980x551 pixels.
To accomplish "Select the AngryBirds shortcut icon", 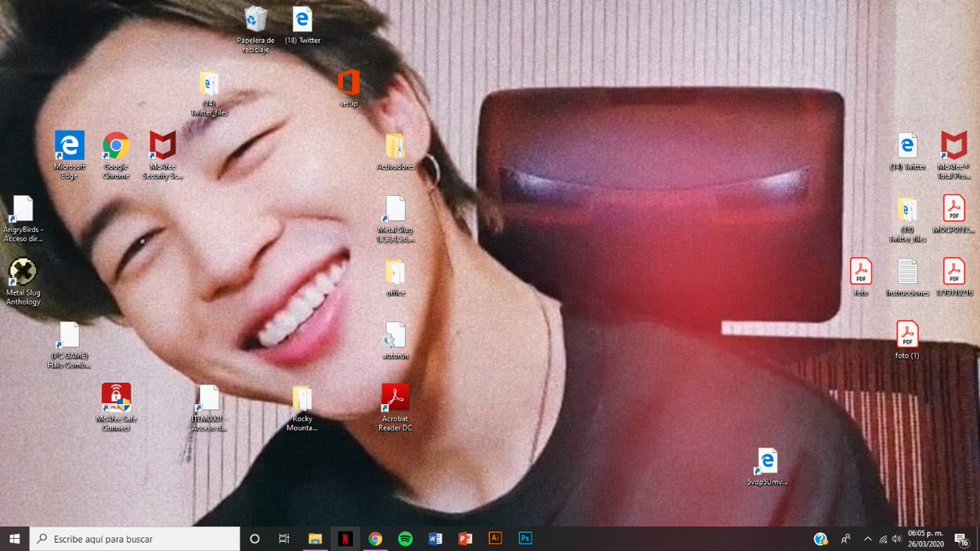I will coord(23,209).
